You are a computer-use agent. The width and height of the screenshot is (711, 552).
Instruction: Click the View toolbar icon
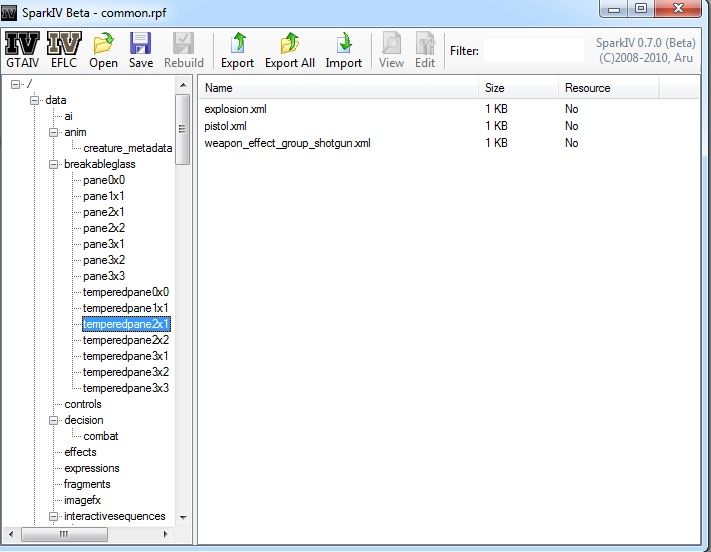click(391, 50)
